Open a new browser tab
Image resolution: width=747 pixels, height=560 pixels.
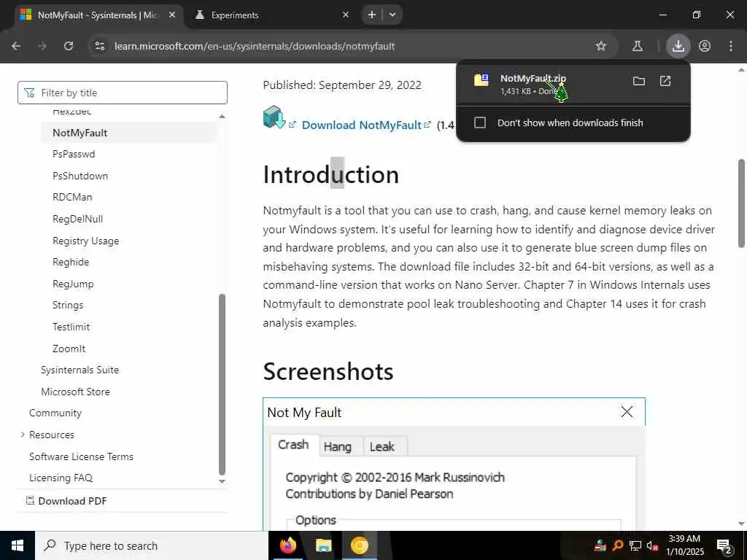(371, 15)
